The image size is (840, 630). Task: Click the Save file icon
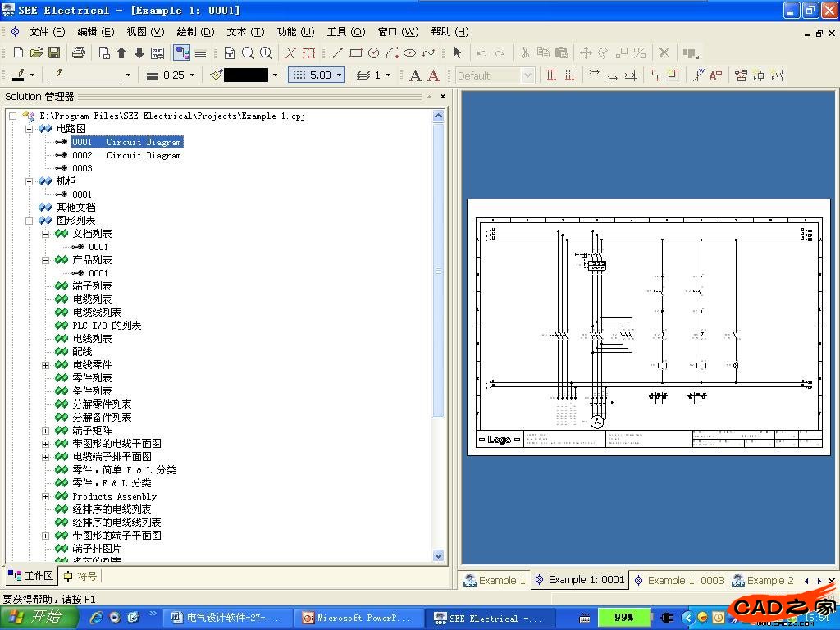click(54, 52)
